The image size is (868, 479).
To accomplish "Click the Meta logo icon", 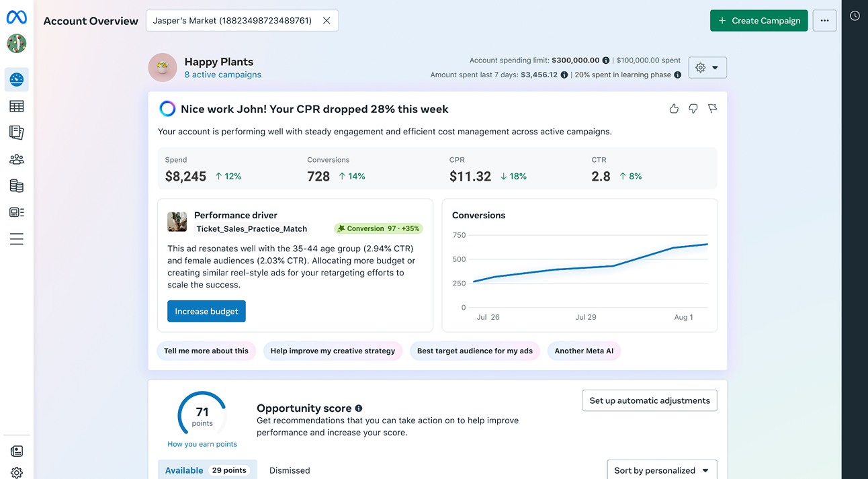I will click(x=17, y=18).
